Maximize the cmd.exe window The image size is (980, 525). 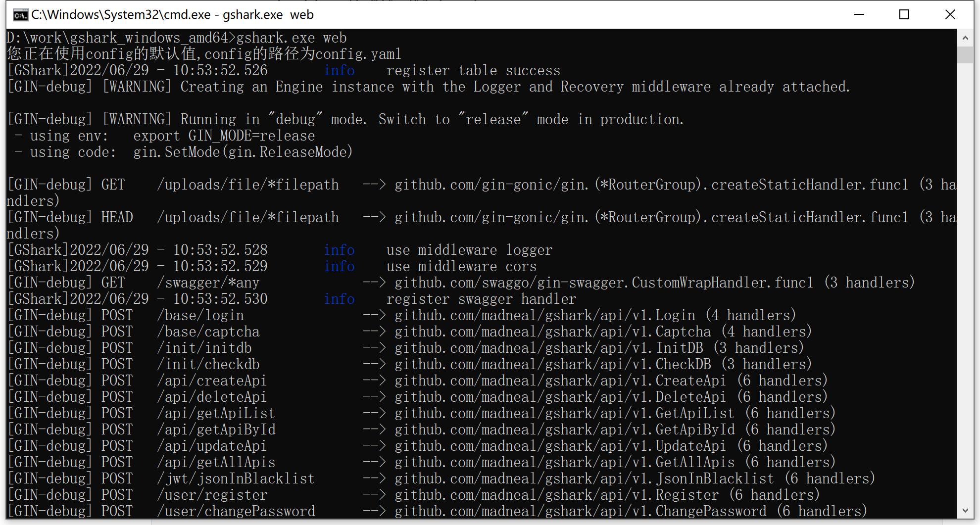tap(904, 15)
